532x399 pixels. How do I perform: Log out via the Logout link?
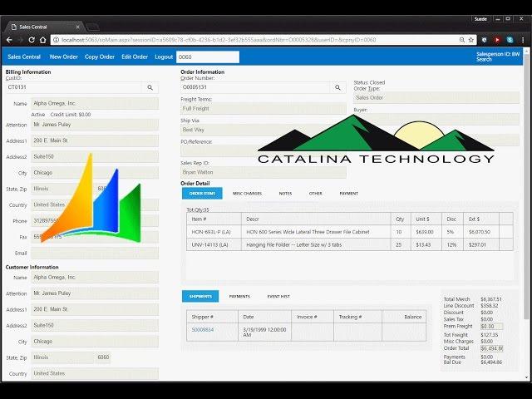click(x=164, y=57)
